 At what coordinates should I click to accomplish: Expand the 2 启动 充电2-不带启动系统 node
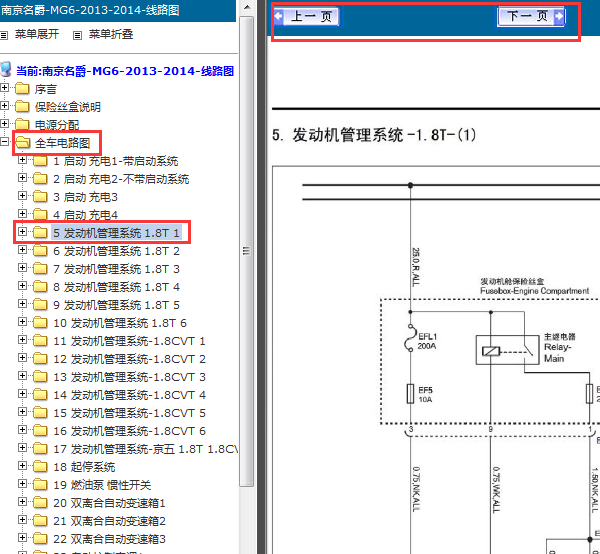tap(22, 178)
